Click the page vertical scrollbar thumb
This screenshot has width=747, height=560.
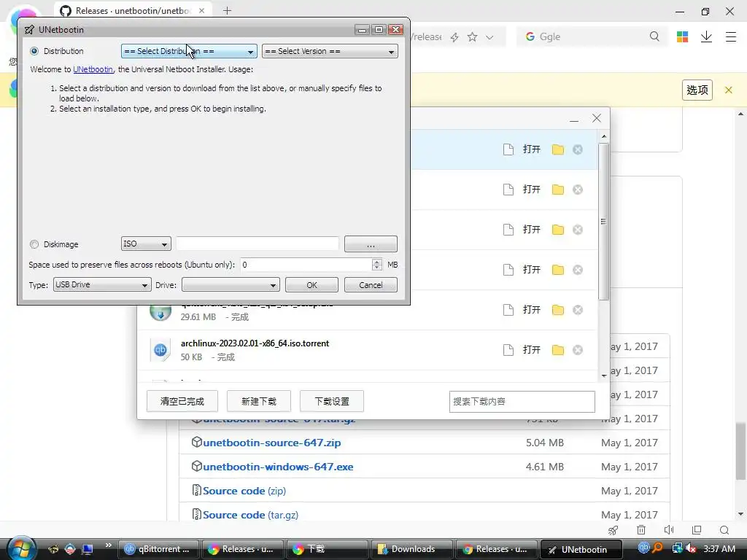click(740, 451)
